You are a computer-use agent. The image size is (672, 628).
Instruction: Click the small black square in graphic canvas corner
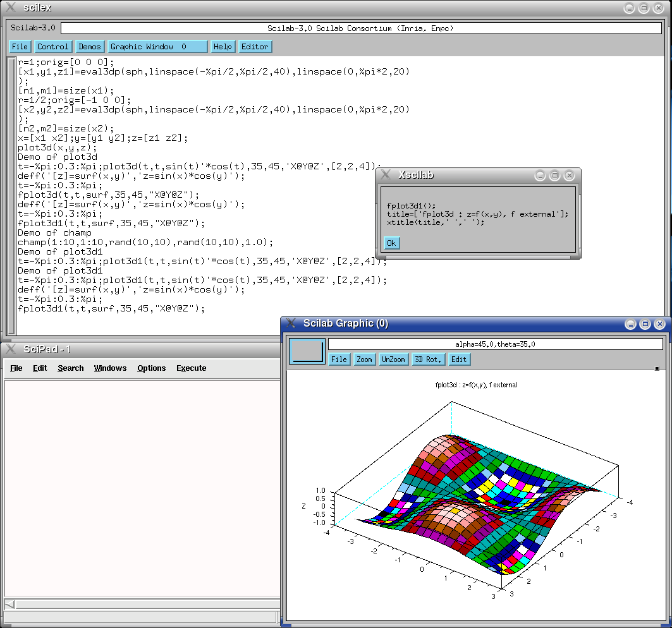[657, 368]
